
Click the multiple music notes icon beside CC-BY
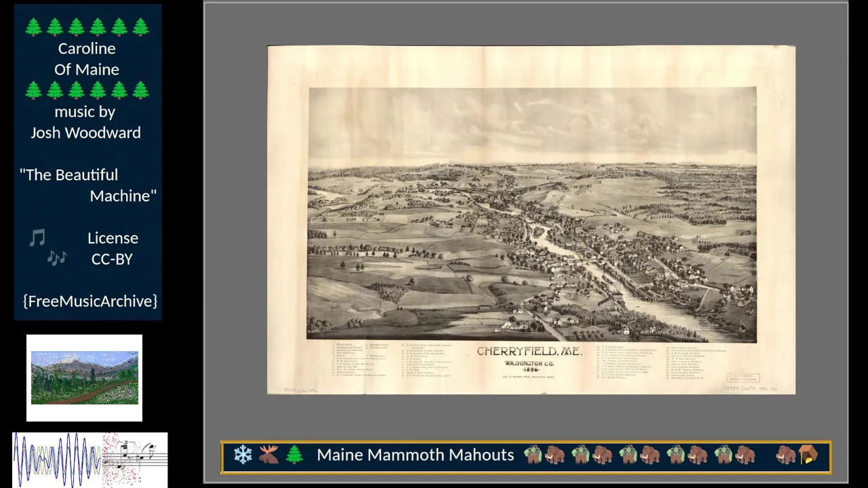pyautogui.click(x=57, y=258)
